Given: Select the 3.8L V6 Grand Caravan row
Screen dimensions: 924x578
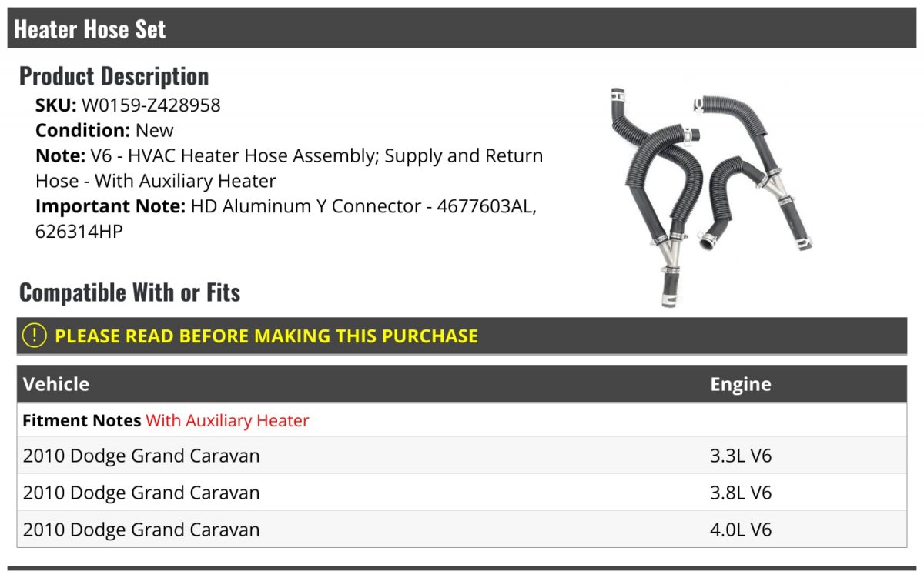Looking at the screenshot, I should pyautogui.click(x=462, y=493).
